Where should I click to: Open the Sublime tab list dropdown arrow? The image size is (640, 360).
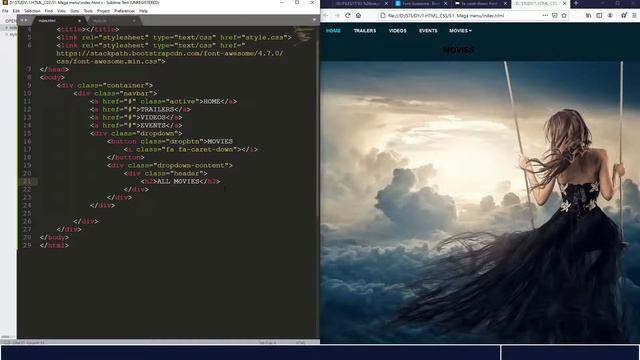[x=314, y=20]
